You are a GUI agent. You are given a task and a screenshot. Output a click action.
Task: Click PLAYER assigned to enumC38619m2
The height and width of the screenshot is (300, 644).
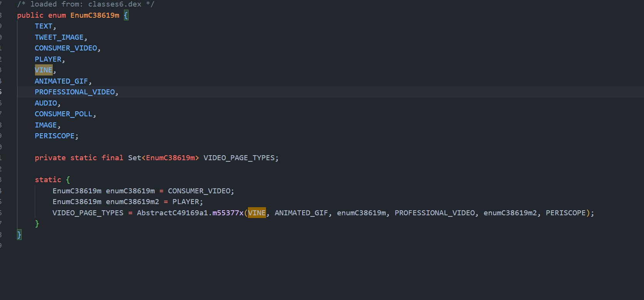tap(186, 202)
